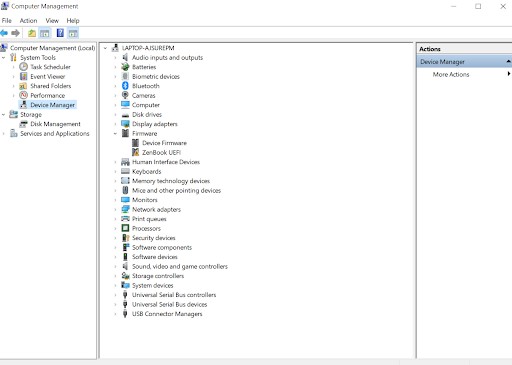Select Task Scheduler in console tree
The height and width of the screenshot is (365, 512).
coord(50,67)
